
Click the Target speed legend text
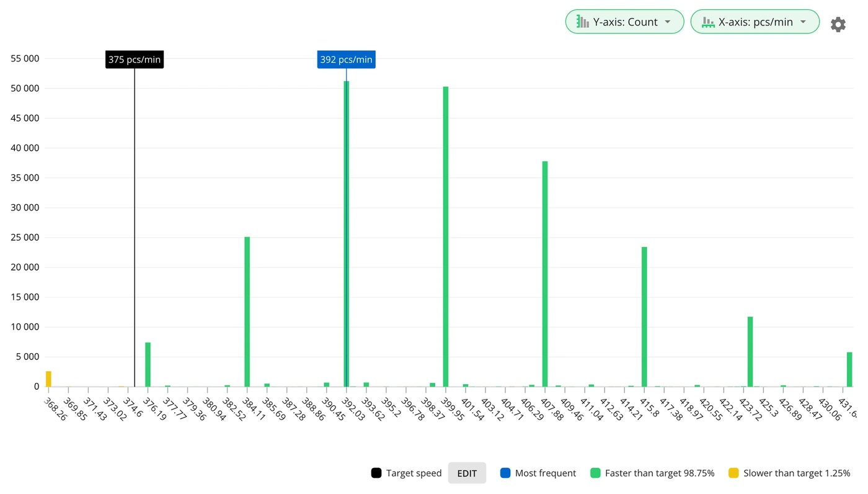coord(414,473)
